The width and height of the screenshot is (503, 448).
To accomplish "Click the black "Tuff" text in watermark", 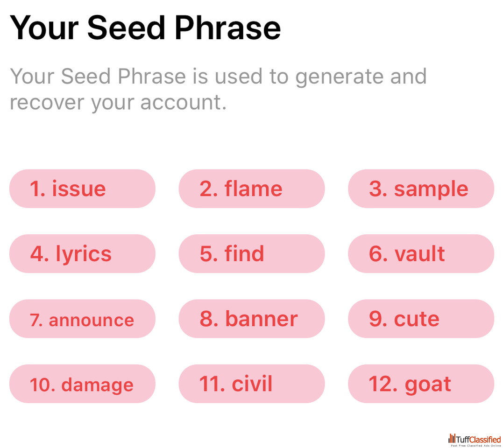I will tap(462, 439).
